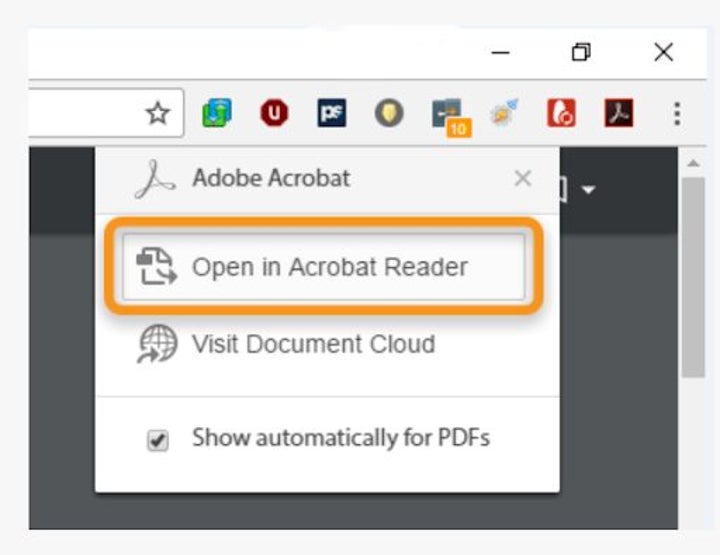Click Visit Document Cloud
This screenshot has width=720, height=555.
(x=286, y=344)
